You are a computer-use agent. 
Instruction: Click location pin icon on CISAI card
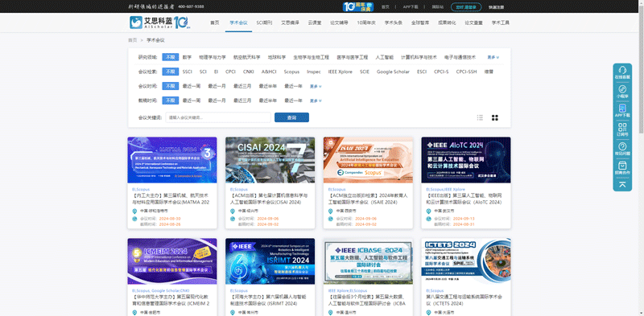click(233, 211)
